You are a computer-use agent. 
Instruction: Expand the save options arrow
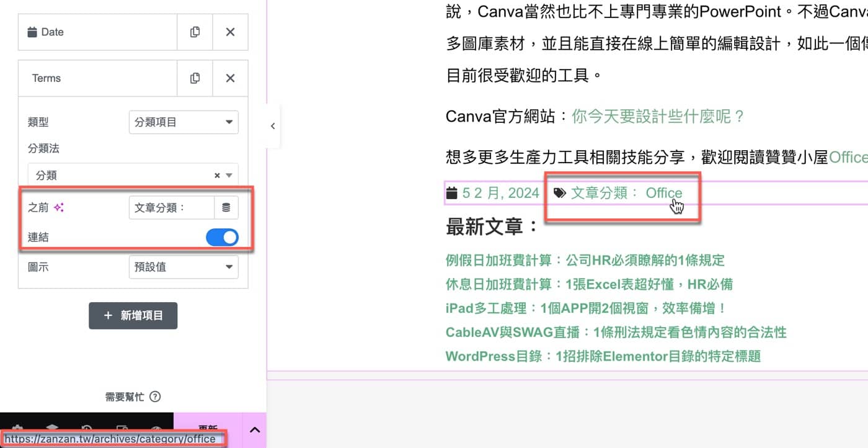(255, 430)
